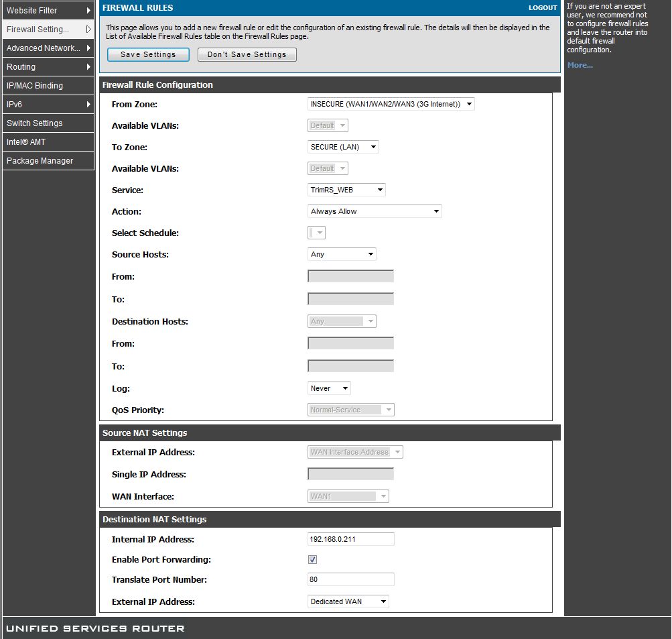Click the Save Settings button
The width and height of the screenshot is (672, 639).
(148, 55)
